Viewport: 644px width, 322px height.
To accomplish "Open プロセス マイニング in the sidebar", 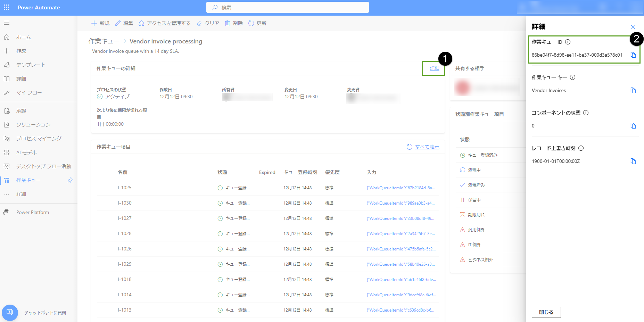I will [39, 139].
